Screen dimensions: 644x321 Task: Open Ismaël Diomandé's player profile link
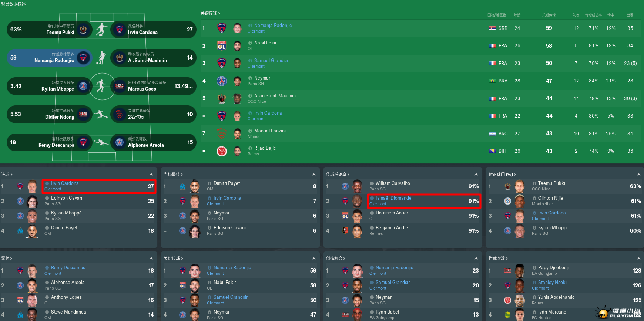393,198
